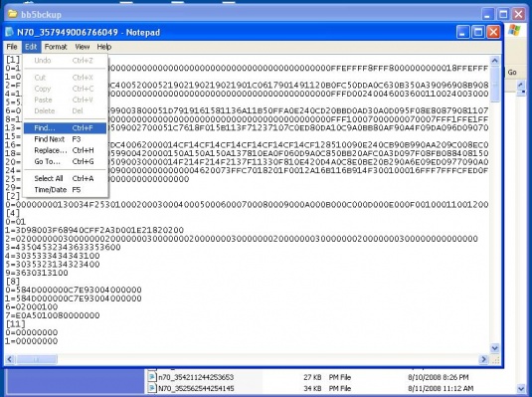
Task: Close the bb5bckup folder window
Action: pyautogui.click(x=518, y=14)
